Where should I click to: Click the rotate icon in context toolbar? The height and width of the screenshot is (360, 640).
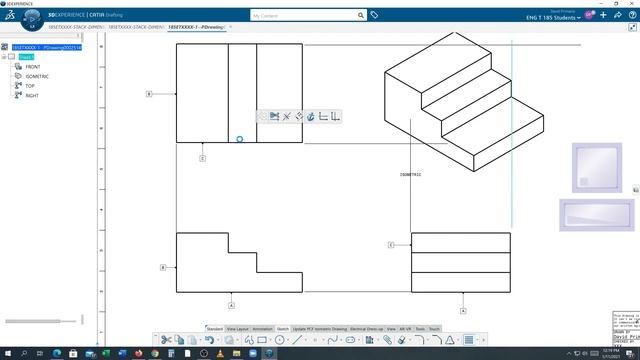(299, 117)
